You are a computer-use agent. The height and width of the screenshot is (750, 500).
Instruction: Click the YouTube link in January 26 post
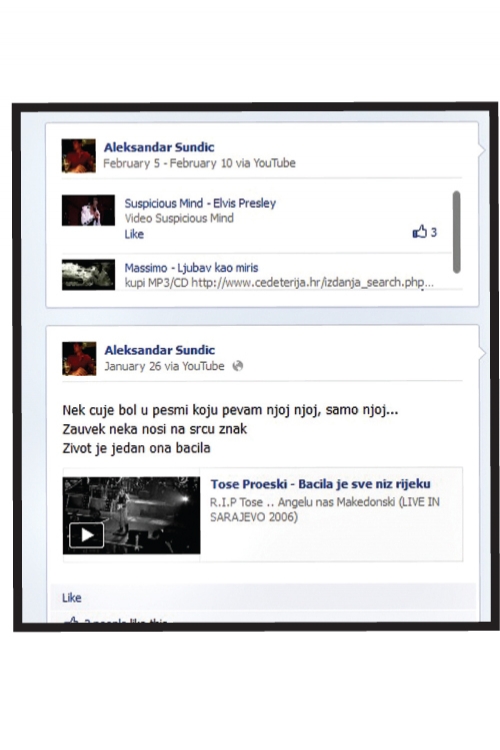pos(203,366)
